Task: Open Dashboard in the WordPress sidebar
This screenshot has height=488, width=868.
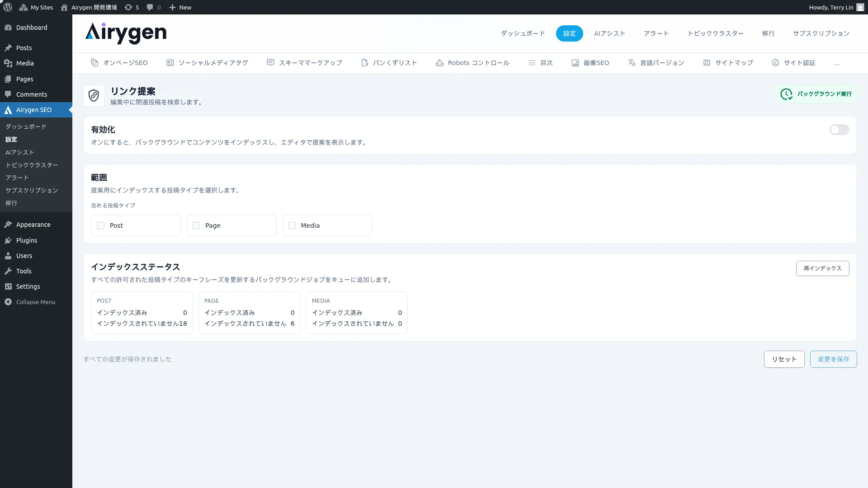Action: point(36,28)
